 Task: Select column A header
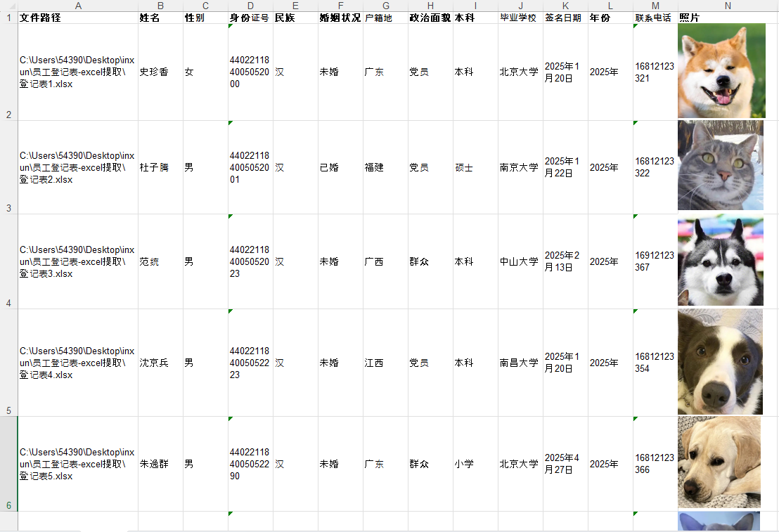coord(78,6)
